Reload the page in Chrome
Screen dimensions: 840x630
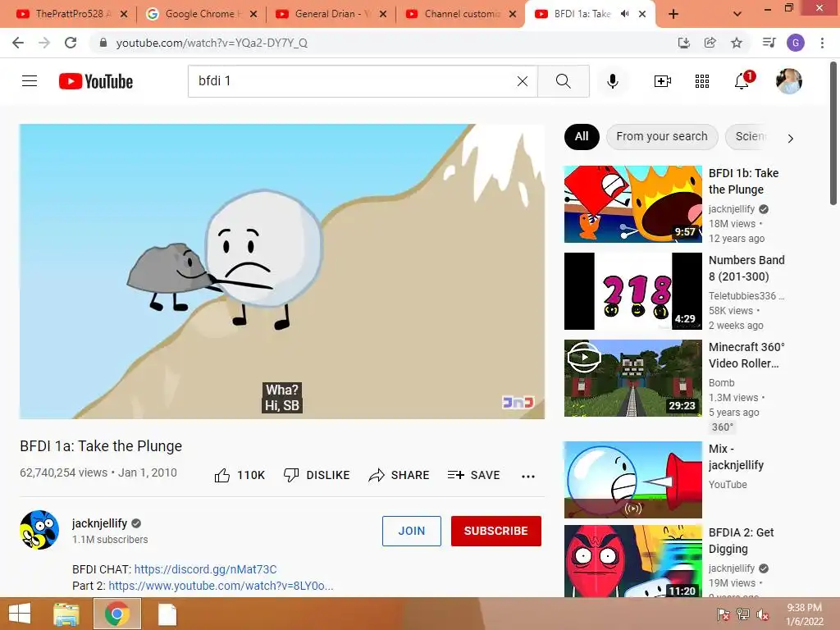click(x=71, y=43)
